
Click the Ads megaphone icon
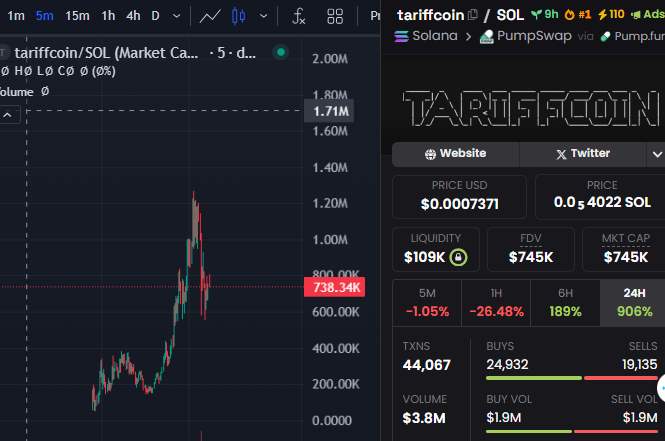[x=648, y=14]
